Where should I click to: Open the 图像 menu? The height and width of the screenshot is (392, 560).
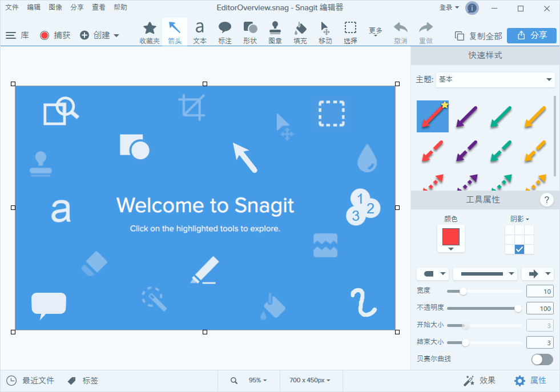55,7
